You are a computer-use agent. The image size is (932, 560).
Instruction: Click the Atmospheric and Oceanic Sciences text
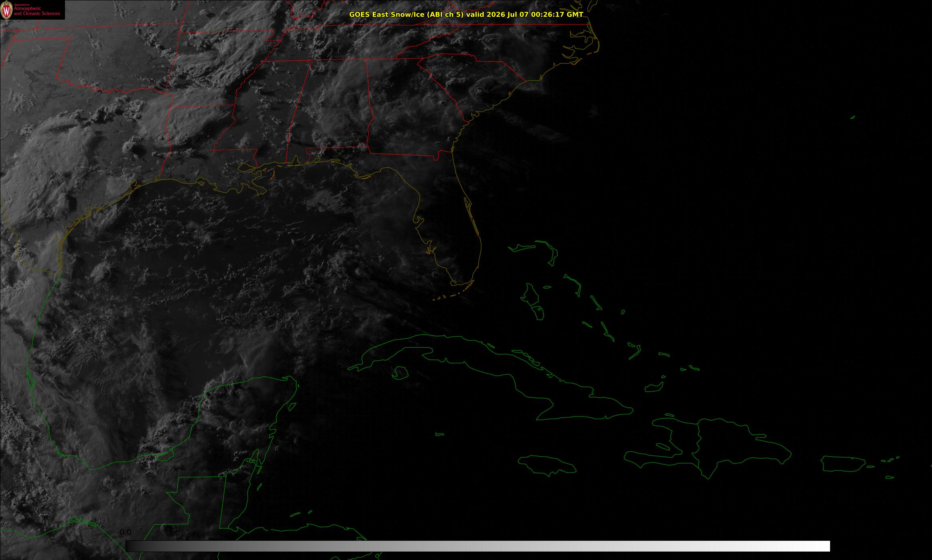37,11
